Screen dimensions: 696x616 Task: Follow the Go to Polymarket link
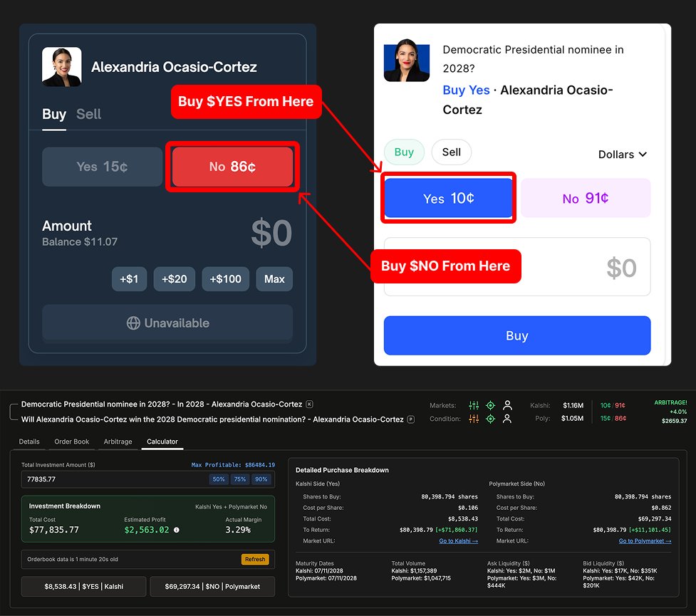pyautogui.click(x=645, y=541)
